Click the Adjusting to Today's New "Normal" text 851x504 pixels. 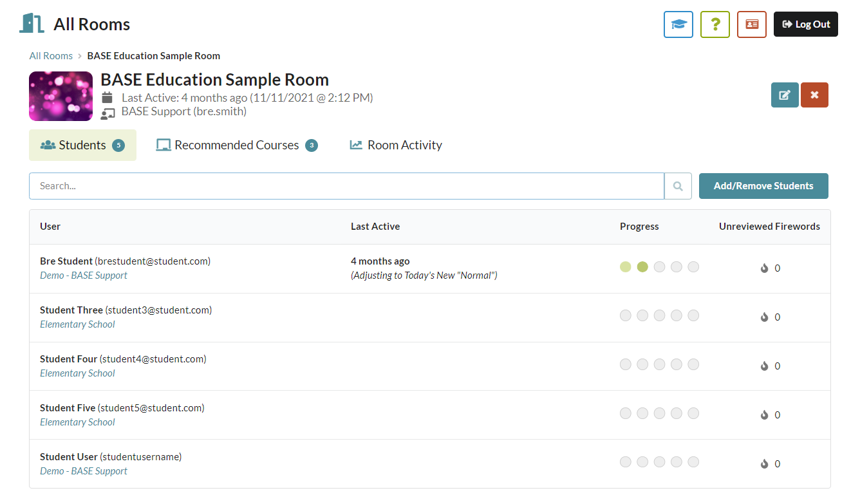click(x=424, y=275)
